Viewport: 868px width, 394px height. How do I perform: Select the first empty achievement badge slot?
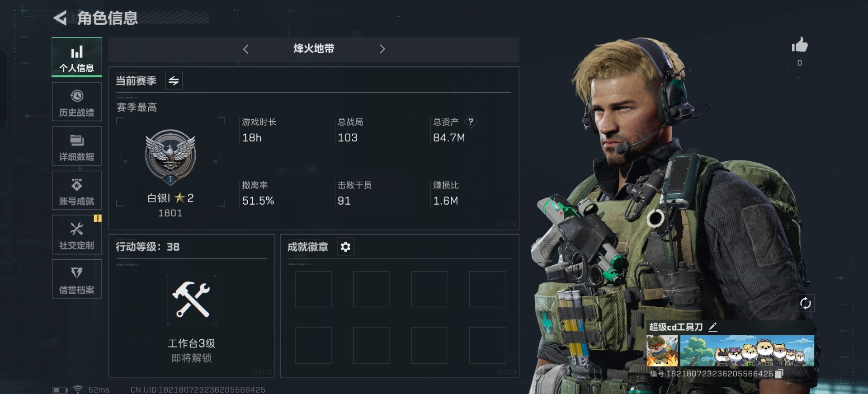[313, 290]
